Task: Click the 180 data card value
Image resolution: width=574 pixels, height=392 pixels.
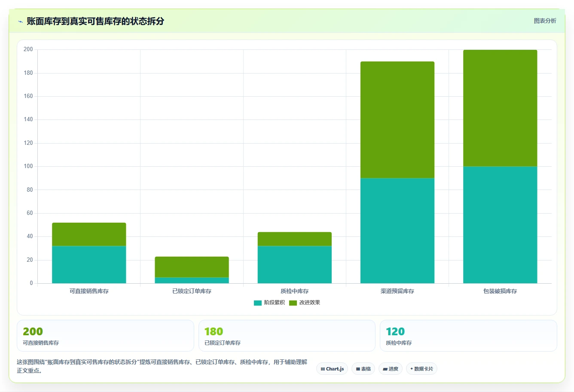Action: [214, 331]
